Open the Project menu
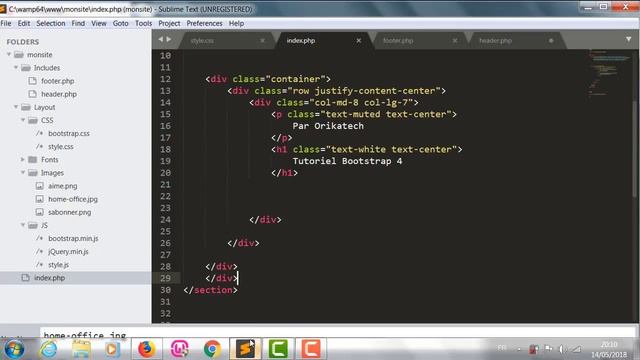 (x=169, y=23)
